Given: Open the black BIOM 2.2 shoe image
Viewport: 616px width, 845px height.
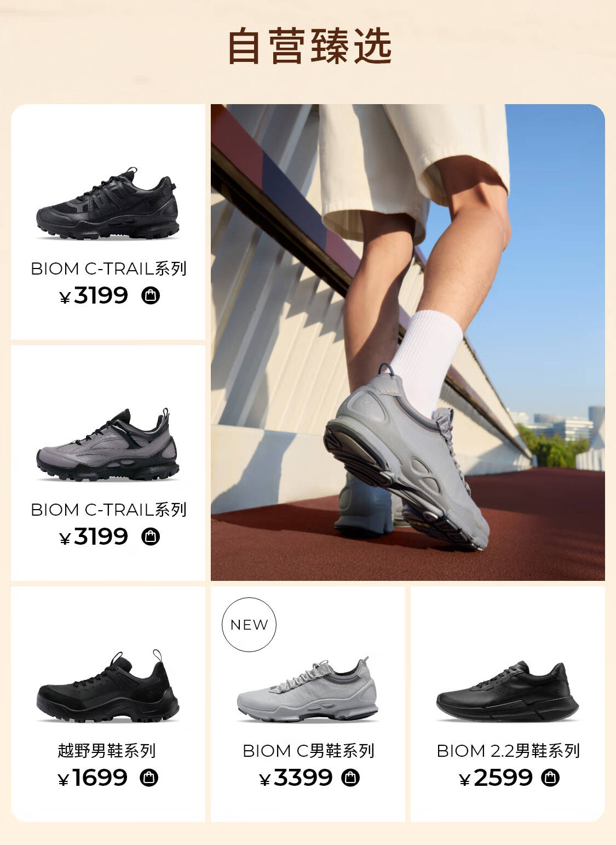Looking at the screenshot, I should [x=508, y=692].
